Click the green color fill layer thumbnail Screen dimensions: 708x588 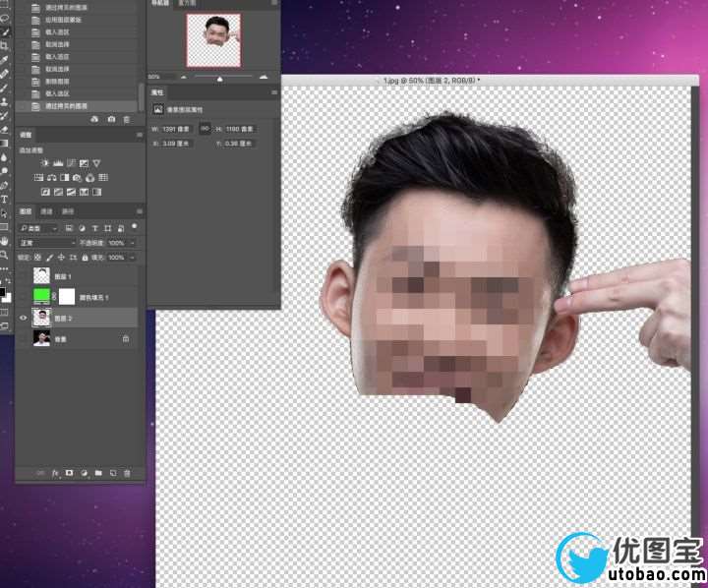pos(41,297)
